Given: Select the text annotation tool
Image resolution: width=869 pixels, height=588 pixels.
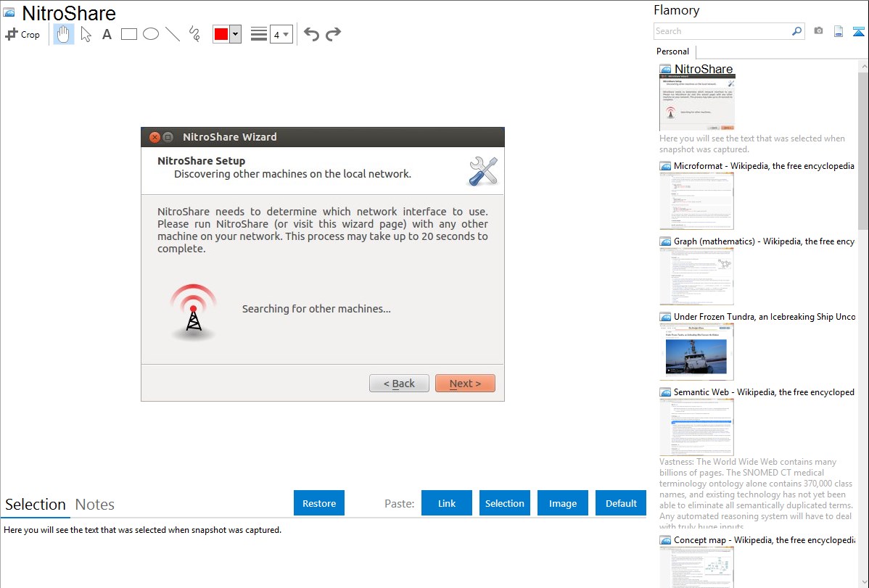Looking at the screenshot, I should pos(107,34).
